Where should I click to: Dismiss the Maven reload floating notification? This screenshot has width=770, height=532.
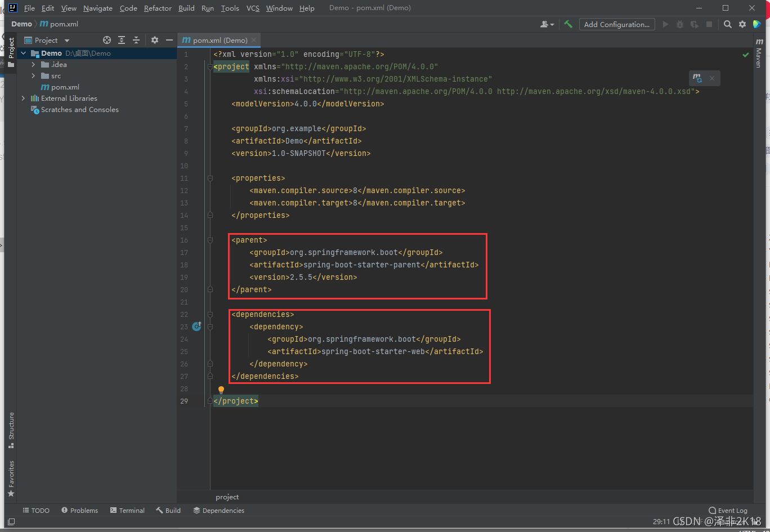point(712,78)
